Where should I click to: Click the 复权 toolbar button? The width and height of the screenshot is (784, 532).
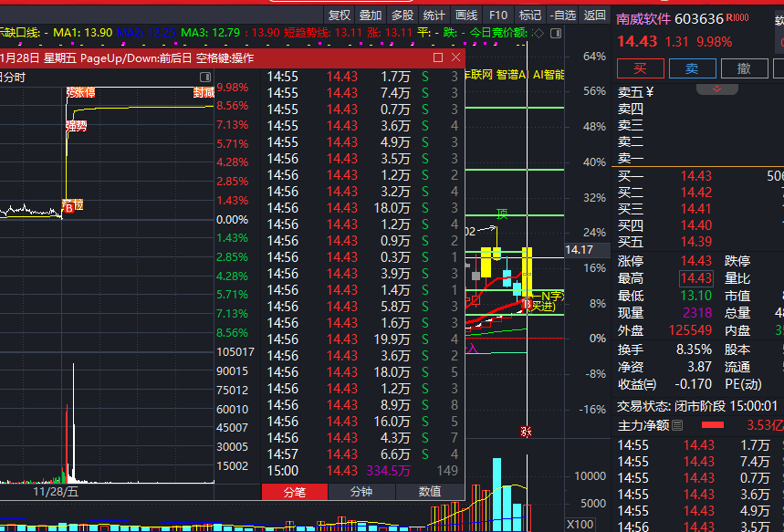(340, 16)
